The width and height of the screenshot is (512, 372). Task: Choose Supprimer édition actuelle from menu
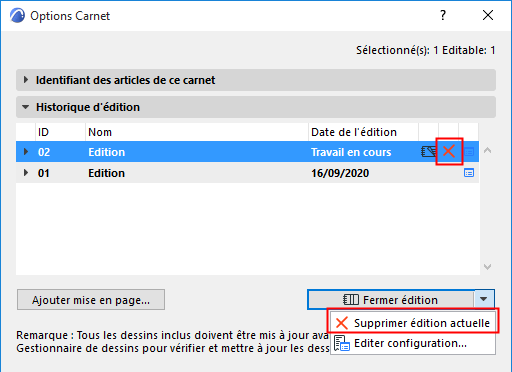(x=413, y=323)
